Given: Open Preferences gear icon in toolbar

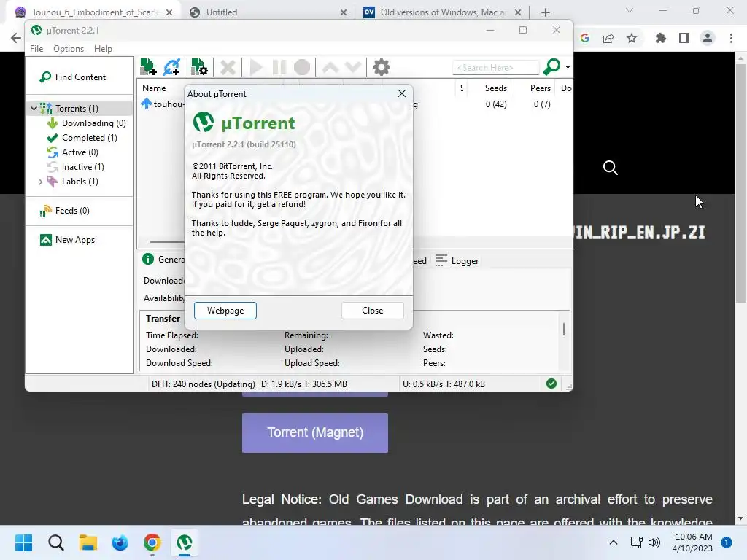Looking at the screenshot, I should [x=381, y=67].
